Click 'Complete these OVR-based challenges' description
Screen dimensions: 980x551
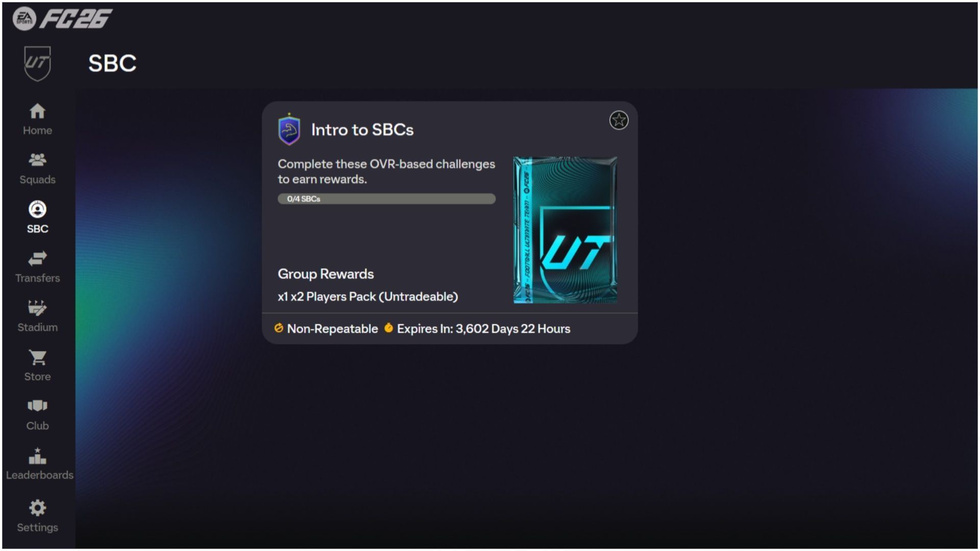(x=386, y=171)
